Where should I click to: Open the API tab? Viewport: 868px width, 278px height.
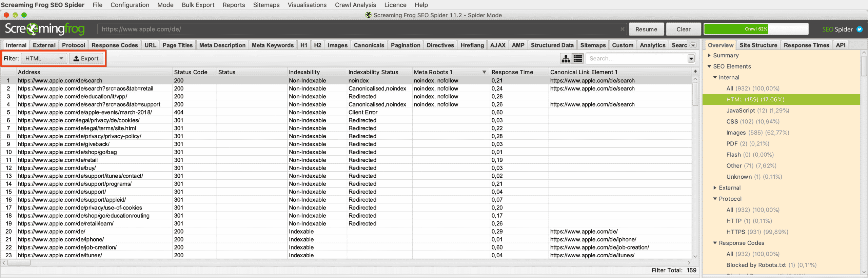click(x=841, y=45)
